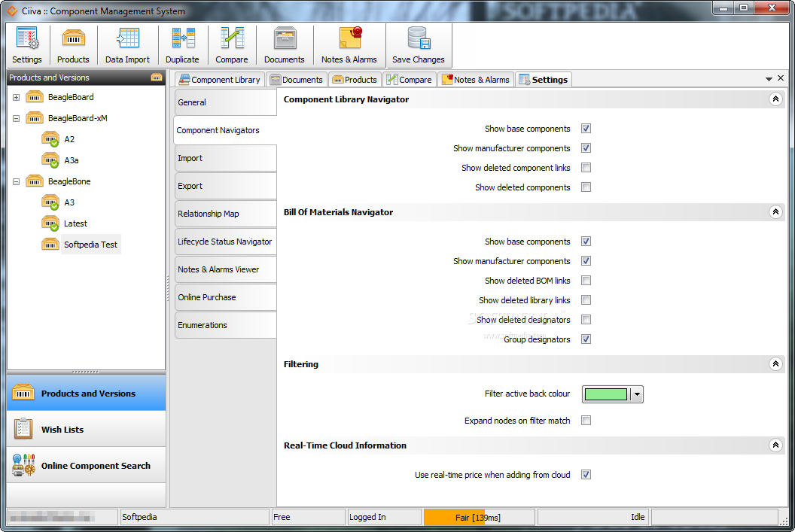Click the Latest version icon
This screenshot has height=532, width=795.
pyautogui.click(x=50, y=223)
